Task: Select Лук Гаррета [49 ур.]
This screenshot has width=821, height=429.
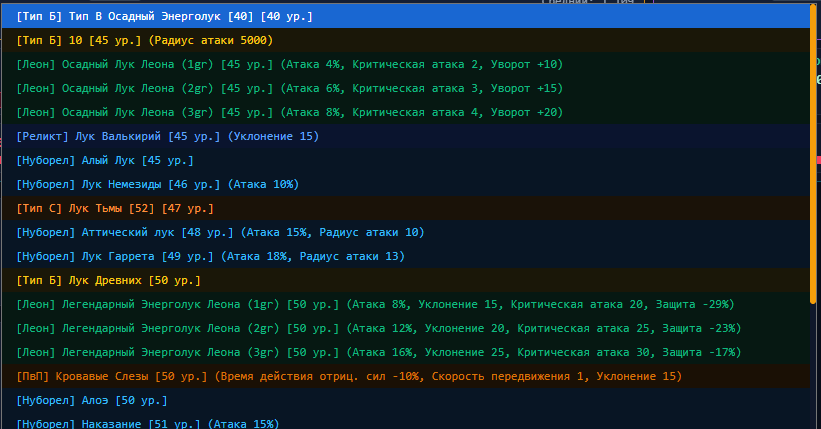Action: point(406,257)
